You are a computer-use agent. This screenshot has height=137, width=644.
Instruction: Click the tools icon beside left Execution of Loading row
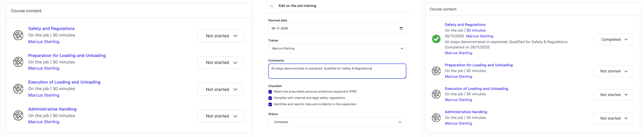coord(18,89)
